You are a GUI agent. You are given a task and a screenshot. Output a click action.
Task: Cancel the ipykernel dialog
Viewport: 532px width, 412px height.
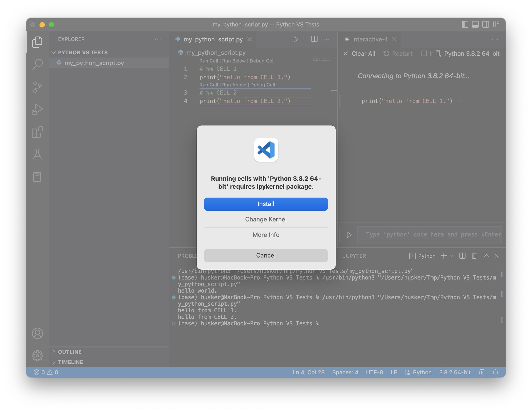click(266, 255)
